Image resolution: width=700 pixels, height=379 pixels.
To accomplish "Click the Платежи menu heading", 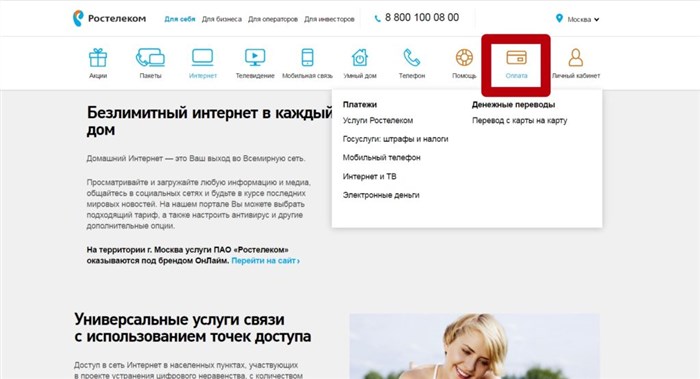I will [360, 104].
